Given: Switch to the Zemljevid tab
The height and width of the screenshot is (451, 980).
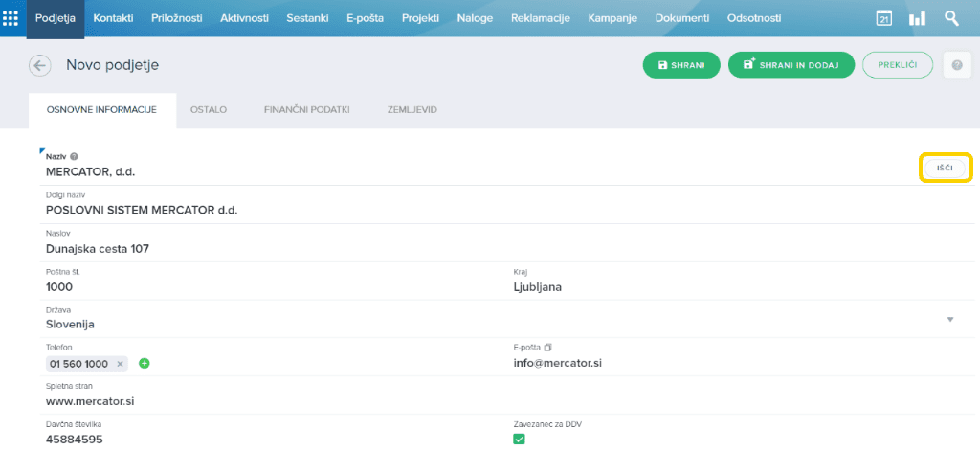Looking at the screenshot, I should click(412, 110).
